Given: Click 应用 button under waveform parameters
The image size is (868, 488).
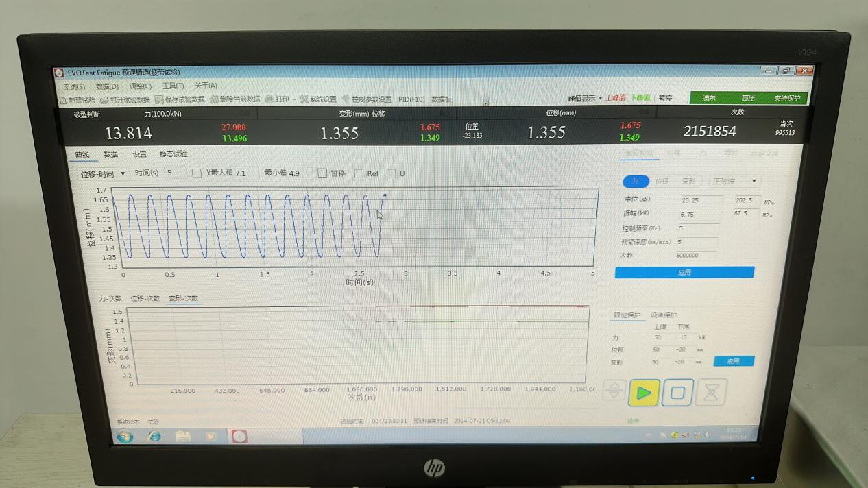Looking at the screenshot, I should coord(684,273).
